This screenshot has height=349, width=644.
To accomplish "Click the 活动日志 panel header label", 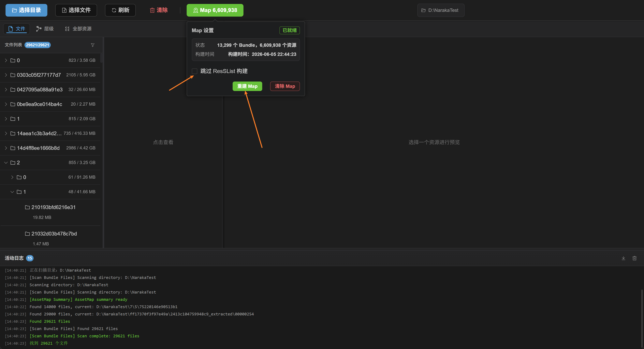I will (14, 258).
